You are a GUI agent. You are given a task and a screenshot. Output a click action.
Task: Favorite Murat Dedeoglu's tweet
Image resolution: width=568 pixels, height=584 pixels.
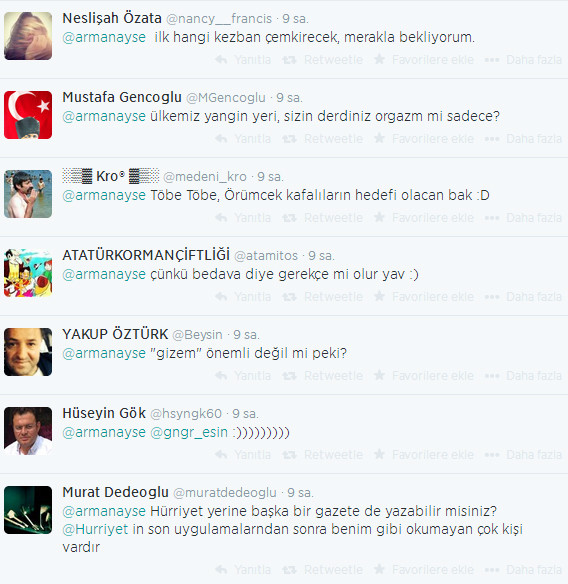(424, 569)
